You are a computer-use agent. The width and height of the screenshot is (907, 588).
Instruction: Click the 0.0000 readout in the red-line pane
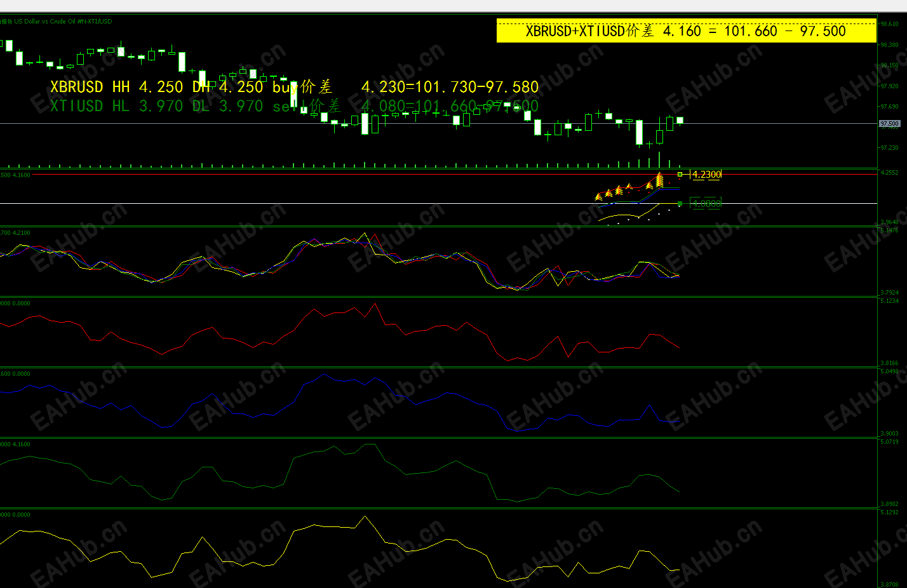point(22,304)
